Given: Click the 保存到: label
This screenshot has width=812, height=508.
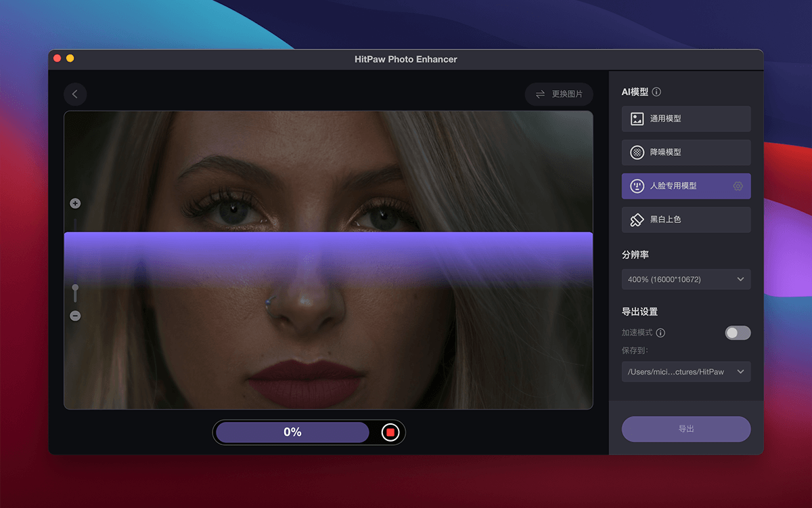Looking at the screenshot, I should 635,350.
